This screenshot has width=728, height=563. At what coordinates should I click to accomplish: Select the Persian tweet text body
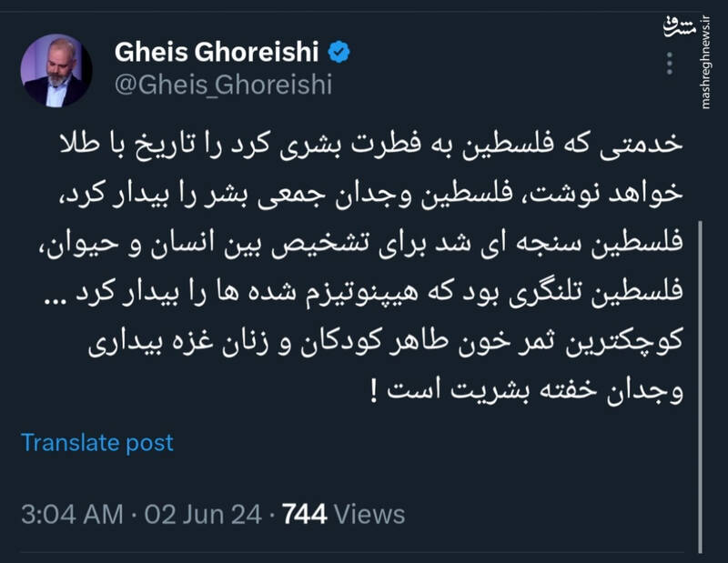[364, 264]
